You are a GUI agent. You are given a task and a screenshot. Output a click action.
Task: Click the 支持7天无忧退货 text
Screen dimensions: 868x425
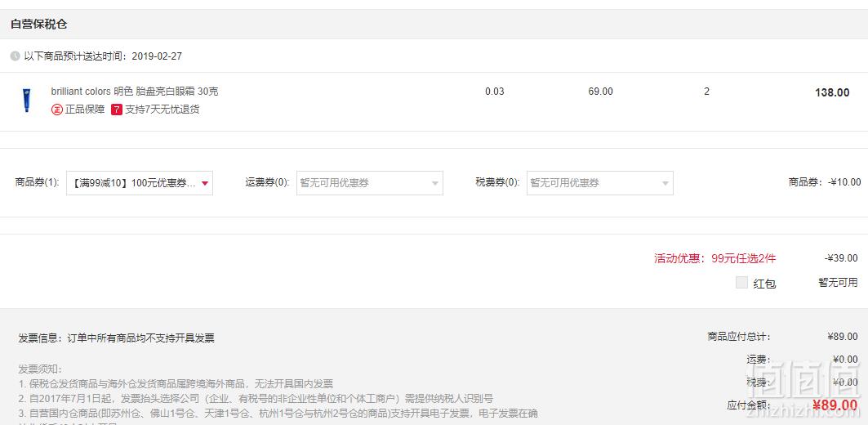click(x=162, y=110)
